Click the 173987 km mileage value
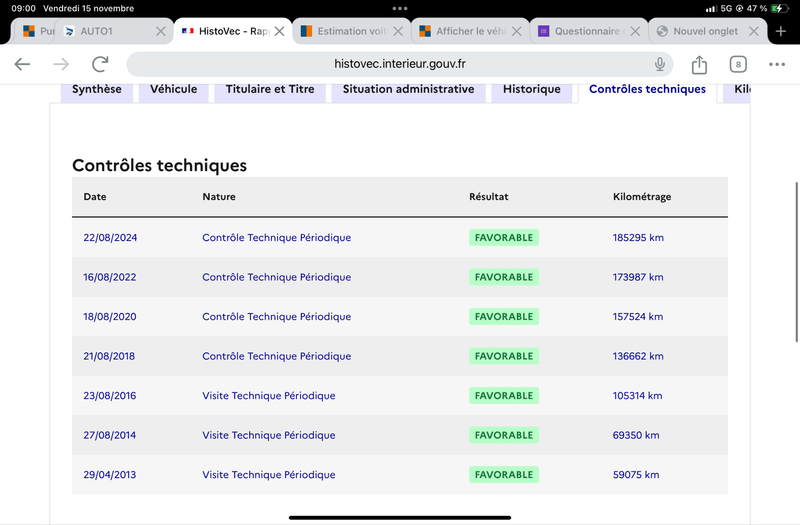 [638, 277]
